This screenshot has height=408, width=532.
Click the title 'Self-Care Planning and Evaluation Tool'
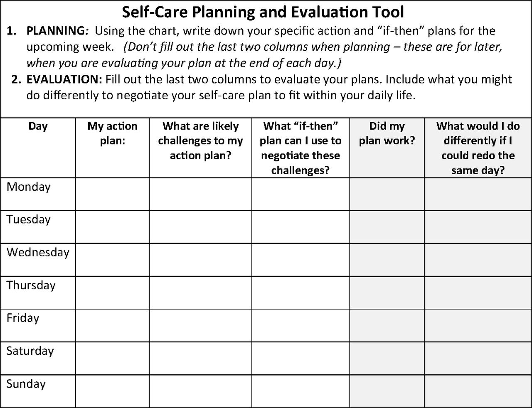click(263, 12)
